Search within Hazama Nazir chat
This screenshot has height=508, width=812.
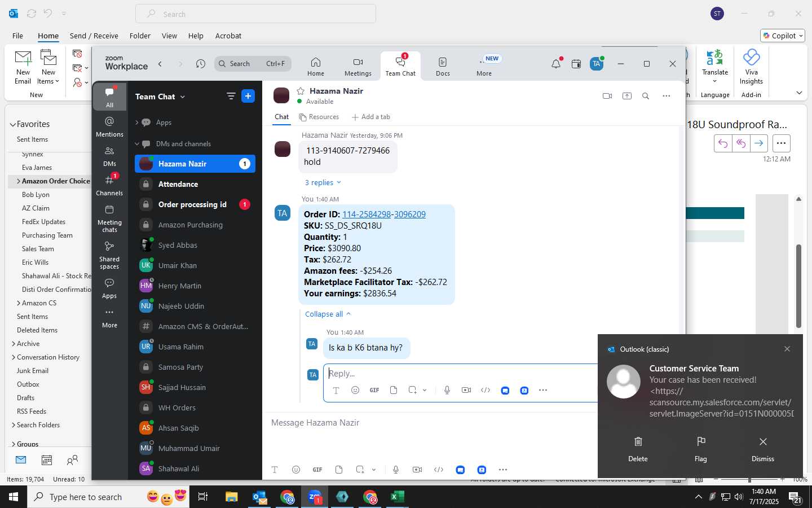coord(646,96)
